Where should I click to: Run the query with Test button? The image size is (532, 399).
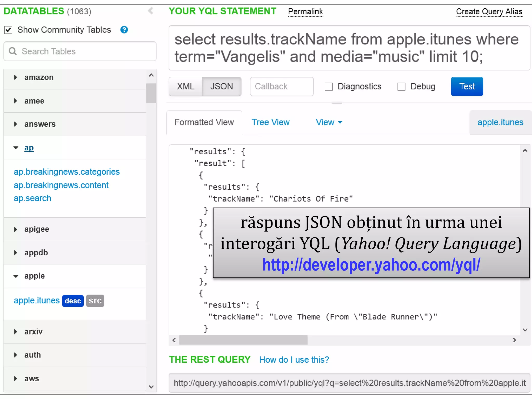[x=467, y=87]
